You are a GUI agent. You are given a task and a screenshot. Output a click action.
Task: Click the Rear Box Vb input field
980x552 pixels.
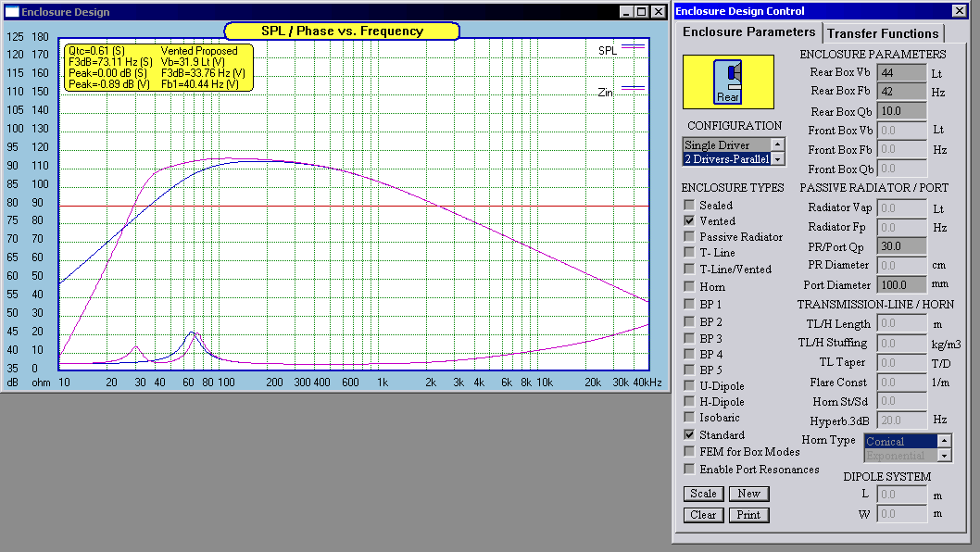click(x=900, y=72)
